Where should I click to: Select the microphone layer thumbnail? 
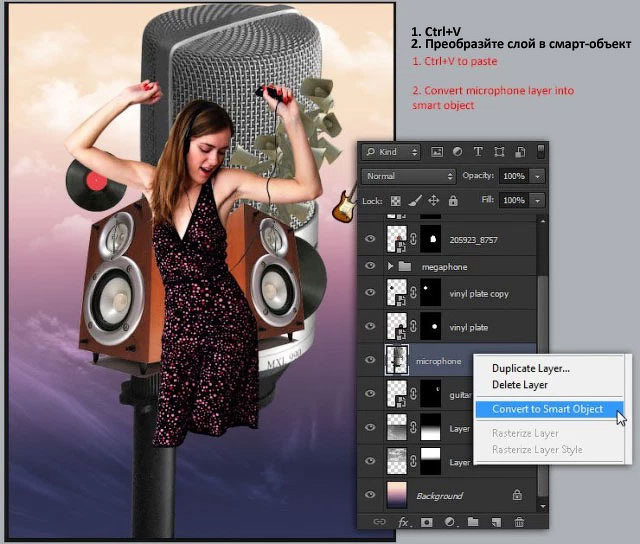tap(396, 360)
